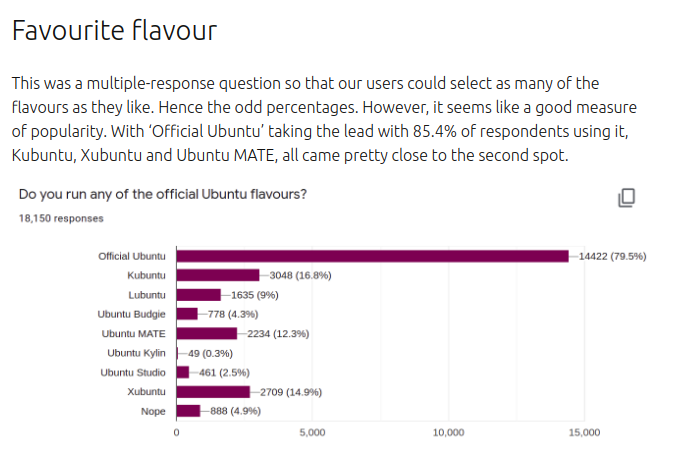Image resolution: width=676 pixels, height=461 pixels.
Task: Click the '14422 (79.5%)' value label
Action: click(x=613, y=256)
